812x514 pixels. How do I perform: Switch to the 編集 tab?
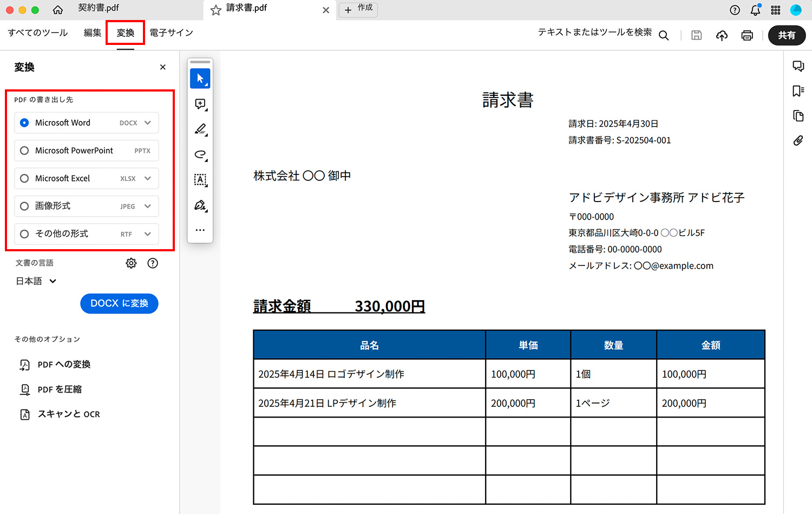pos(93,32)
